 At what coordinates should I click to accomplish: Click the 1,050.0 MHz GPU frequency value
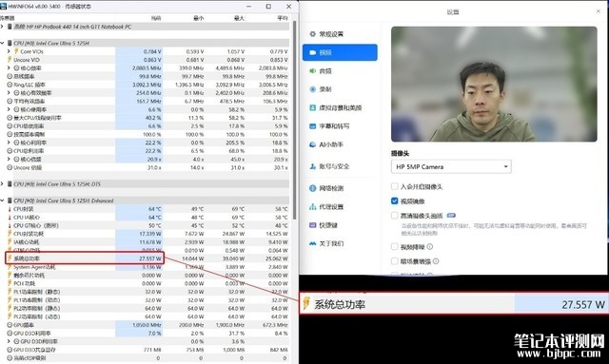point(147,325)
